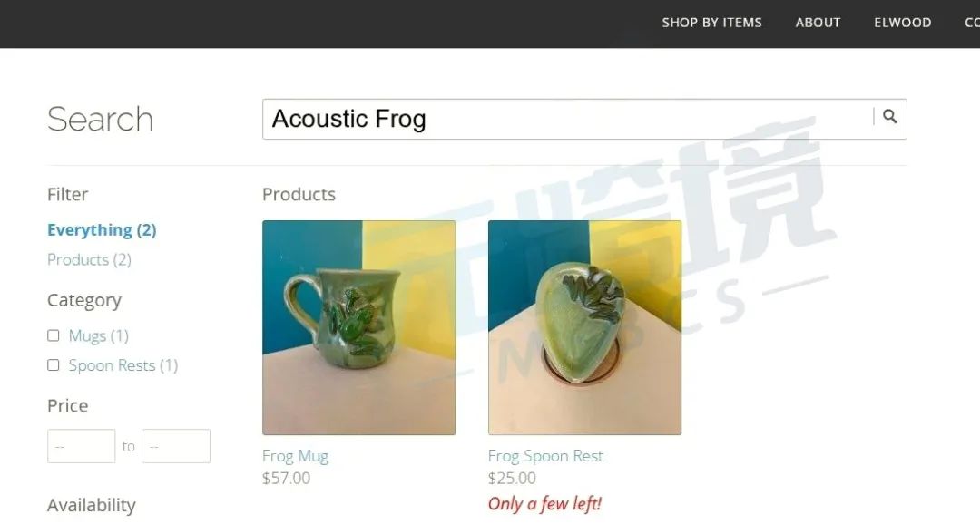The height and width of the screenshot is (524, 980).
Task: Open the Frog Spoon Rest product photo
Action: pos(584,327)
